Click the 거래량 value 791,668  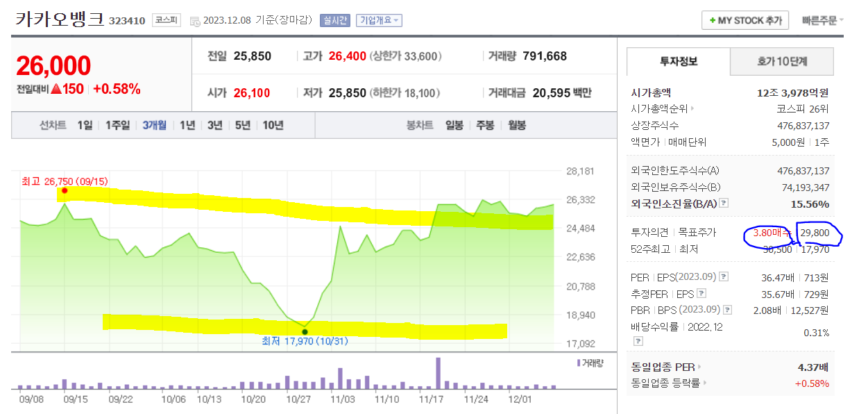point(545,56)
